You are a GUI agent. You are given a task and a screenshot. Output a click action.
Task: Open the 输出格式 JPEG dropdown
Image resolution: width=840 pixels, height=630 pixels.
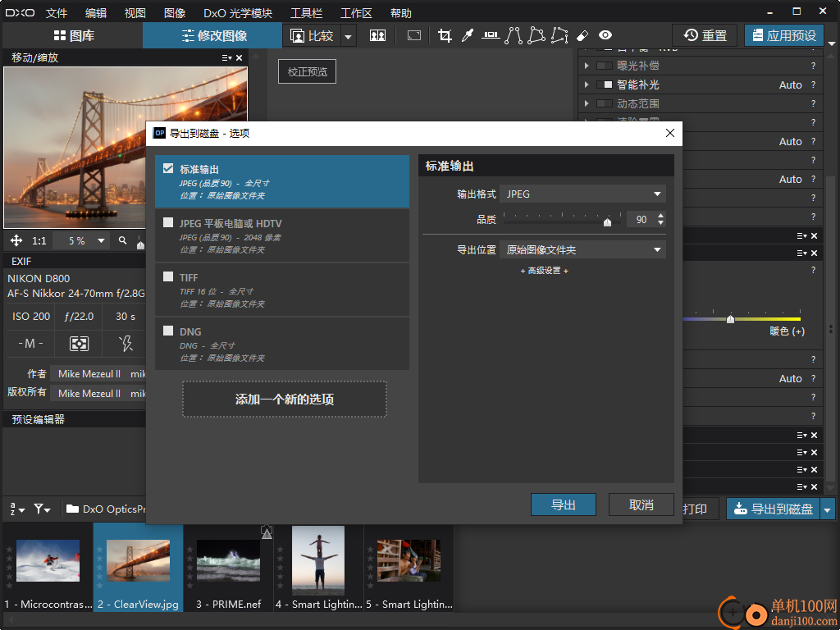[583, 194]
